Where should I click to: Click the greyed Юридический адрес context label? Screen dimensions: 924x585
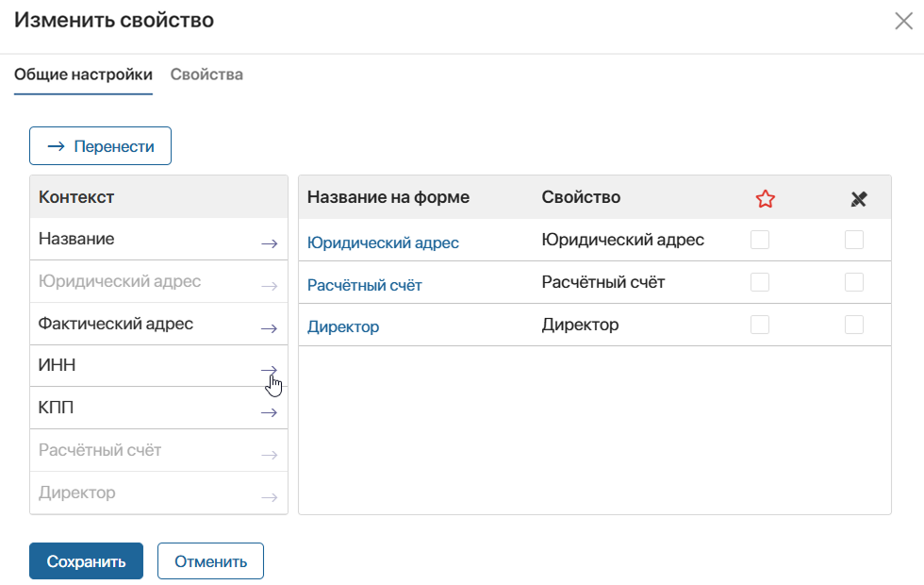[x=120, y=281]
